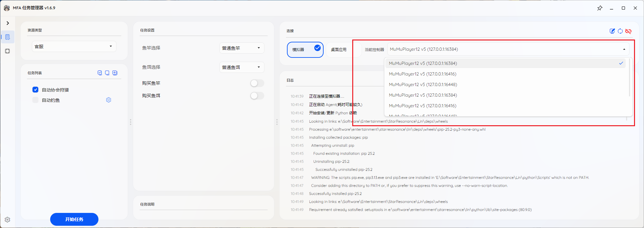Expand the 鱼竿选择 dropdown
The height and width of the screenshot is (228, 644).
(242, 48)
